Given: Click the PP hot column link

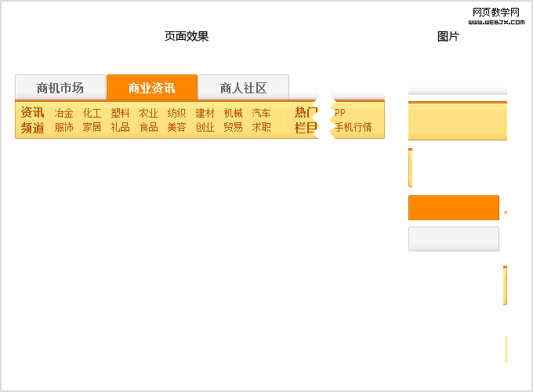Looking at the screenshot, I should pyautogui.click(x=340, y=113).
